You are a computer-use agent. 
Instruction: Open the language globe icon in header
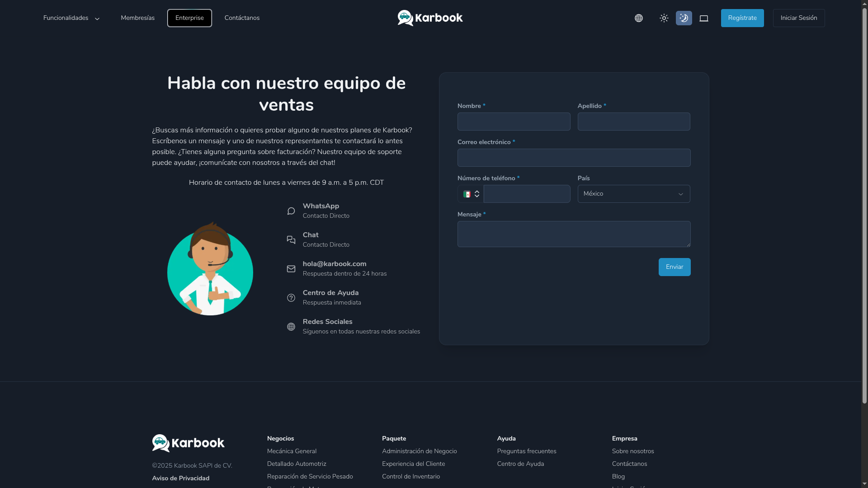pyautogui.click(x=638, y=18)
